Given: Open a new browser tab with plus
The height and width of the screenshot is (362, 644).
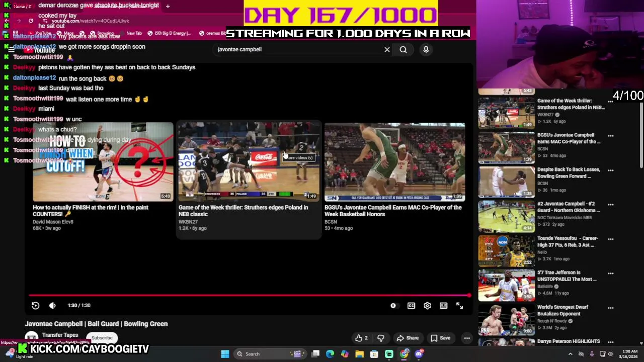Looking at the screenshot, I should tap(168, 6).
